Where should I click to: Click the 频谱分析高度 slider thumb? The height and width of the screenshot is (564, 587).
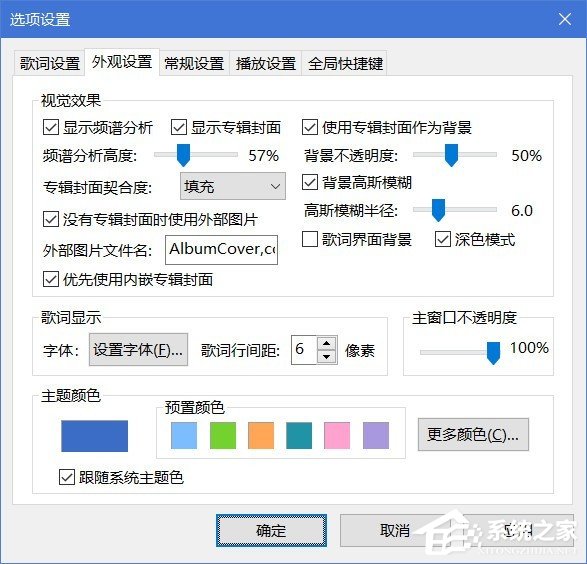183,155
